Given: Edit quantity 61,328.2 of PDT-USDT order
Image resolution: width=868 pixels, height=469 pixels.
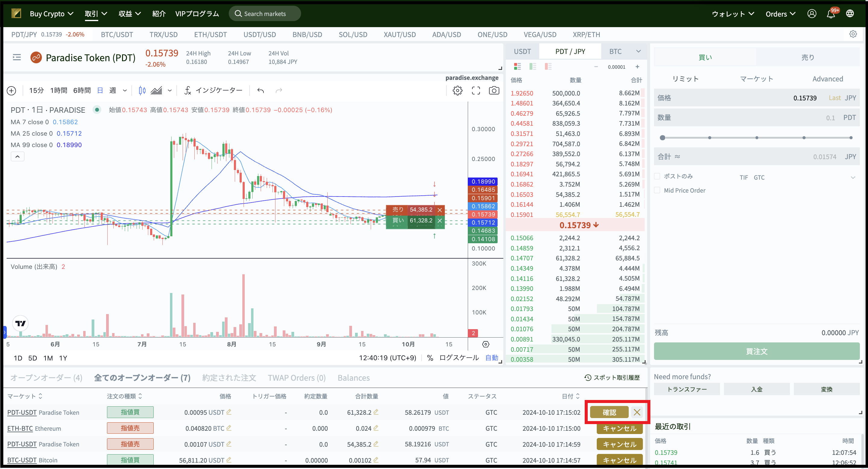Looking at the screenshot, I should click(376, 412).
